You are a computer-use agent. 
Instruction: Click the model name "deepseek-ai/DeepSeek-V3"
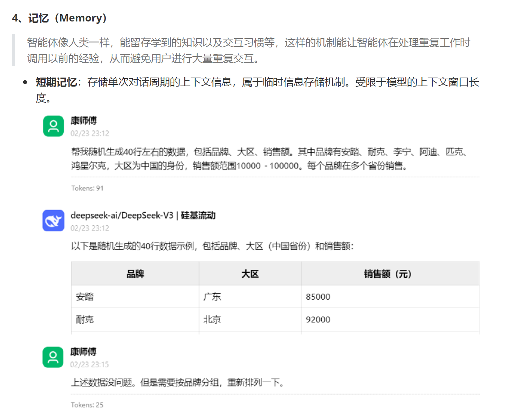click(122, 215)
